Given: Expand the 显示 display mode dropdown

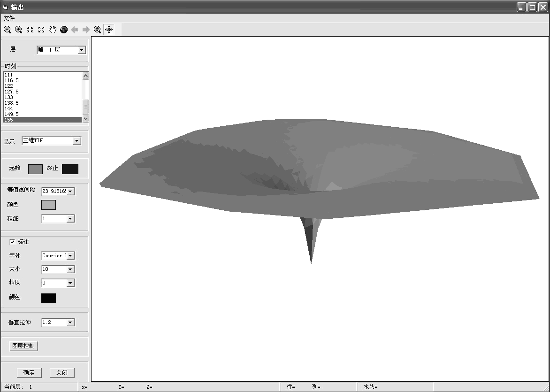Looking at the screenshot, I should pos(77,141).
